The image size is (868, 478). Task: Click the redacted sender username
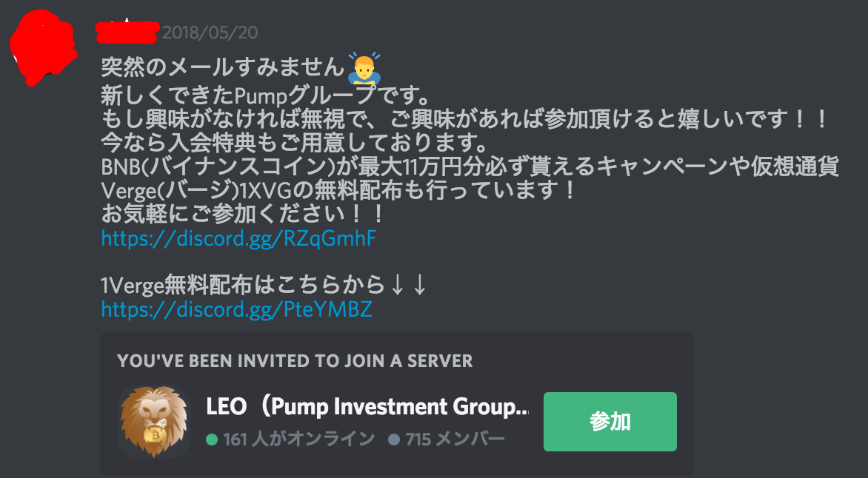127,32
